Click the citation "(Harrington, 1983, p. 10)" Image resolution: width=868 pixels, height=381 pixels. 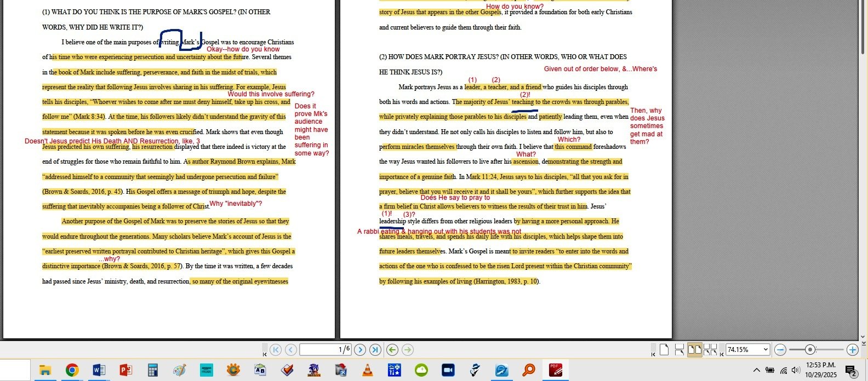506,281
